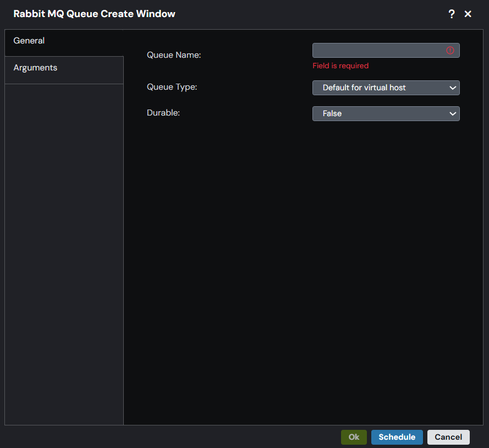Click the window title text
This screenshot has height=448, width=489.
coord(94,14)
